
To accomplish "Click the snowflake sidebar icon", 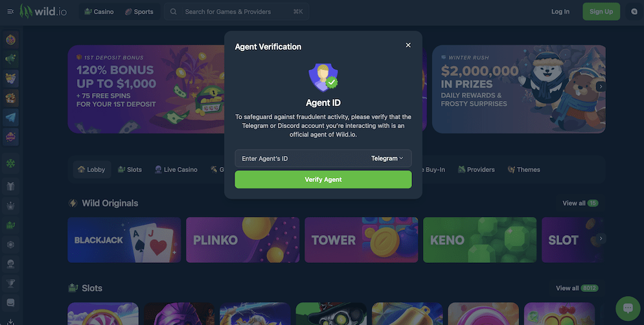I will (x=10, y=163).
